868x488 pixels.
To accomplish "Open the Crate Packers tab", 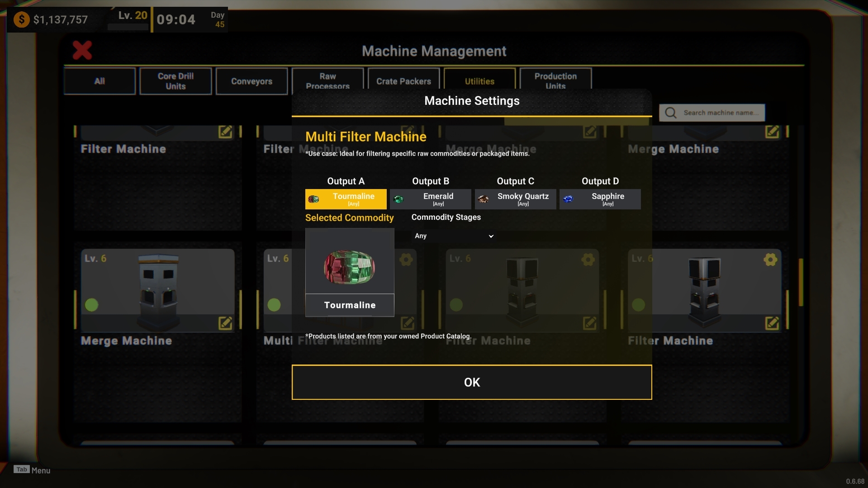I will (x=403, y=79).
